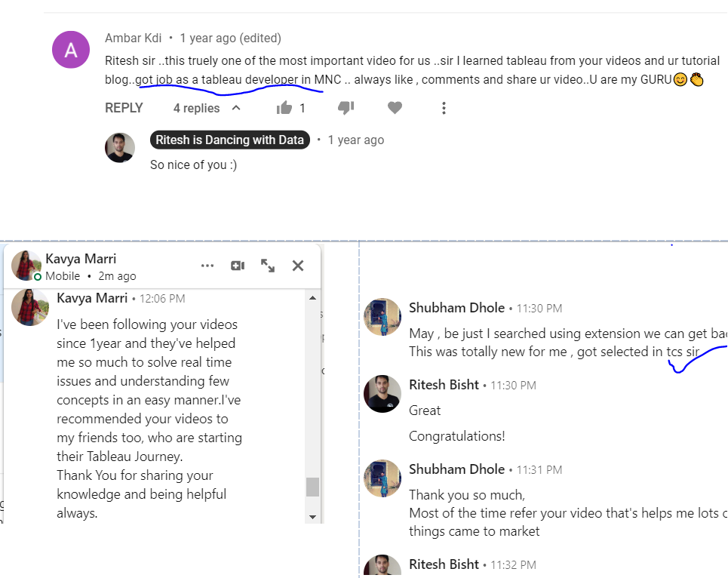The height and width of the screenshot is (578, 728).
Task: Click Ritesh Bisht's avatar at 11:30 PM
Action: pos(382,394)
